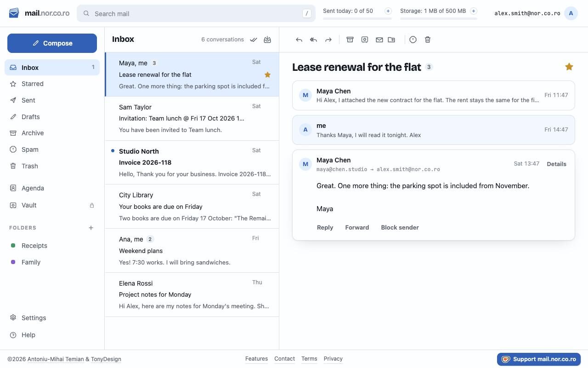Mark conversation unread with envelope icon
This screenshot has height=368, width=588.
click(x=379, y=40)
